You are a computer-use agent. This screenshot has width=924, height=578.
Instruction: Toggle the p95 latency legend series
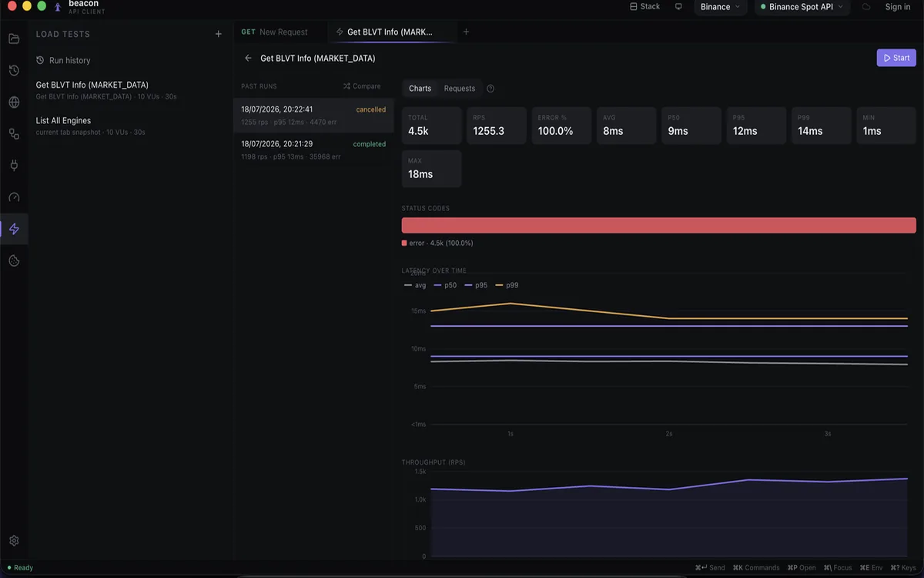coord(476,285)
